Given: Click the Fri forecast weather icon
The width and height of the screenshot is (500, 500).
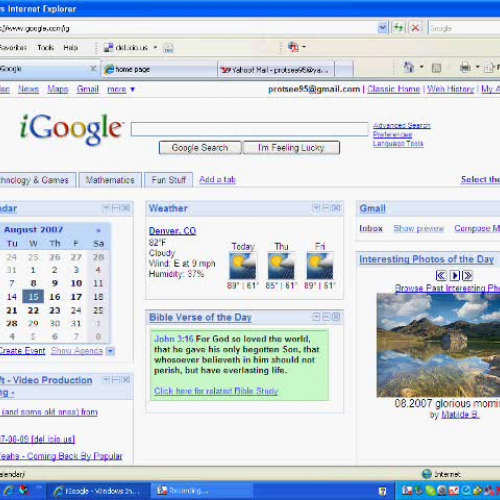Looking at the screenshot, I should tap(320, 266).
